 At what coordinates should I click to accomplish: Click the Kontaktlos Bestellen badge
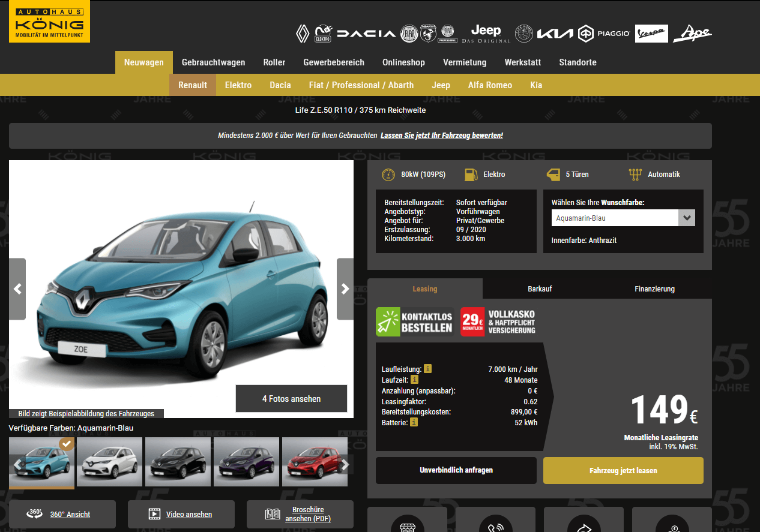tap(415, 321)
